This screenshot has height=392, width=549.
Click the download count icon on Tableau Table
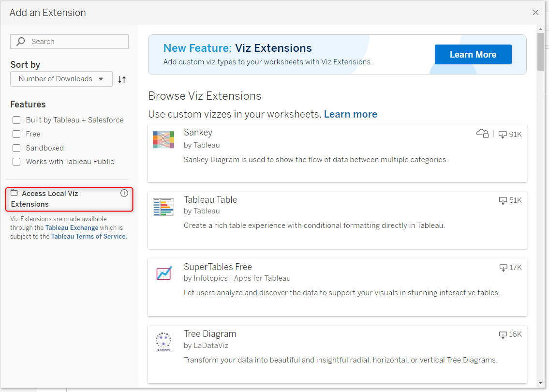pyautogui.click(x=503, y=200)
